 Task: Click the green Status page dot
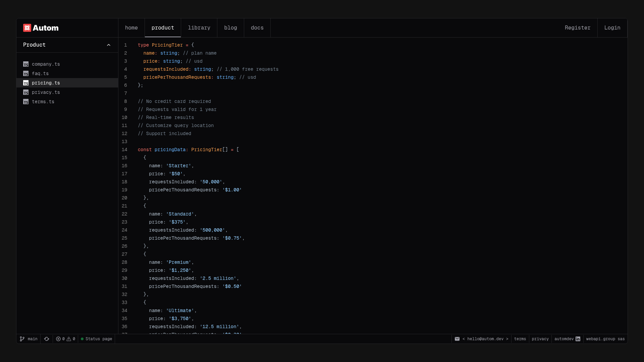pyautogui.click(x=83, y=339)
